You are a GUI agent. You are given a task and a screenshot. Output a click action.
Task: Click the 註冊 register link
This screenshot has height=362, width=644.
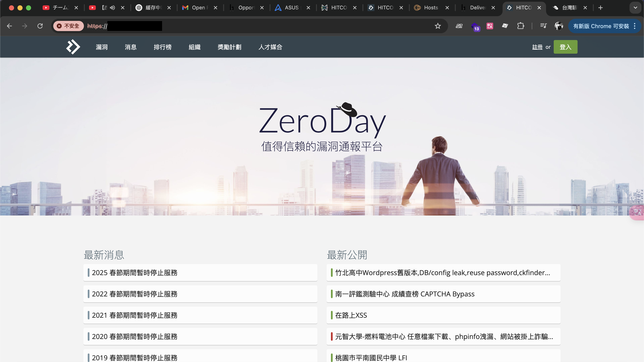pyautogui.click(x=537, y=47)
